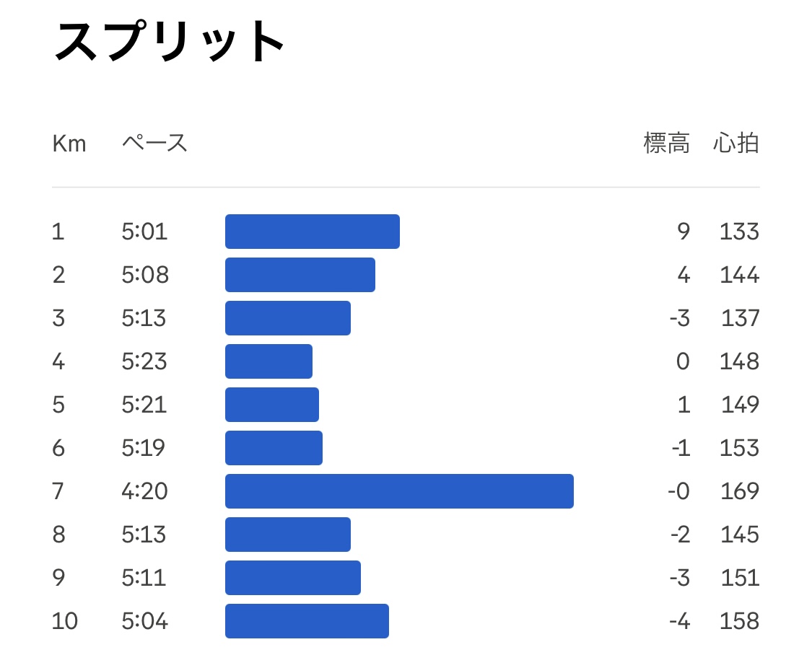Select the pace bar for kilometer 10

pyautogui.click(x=307, y=621)
